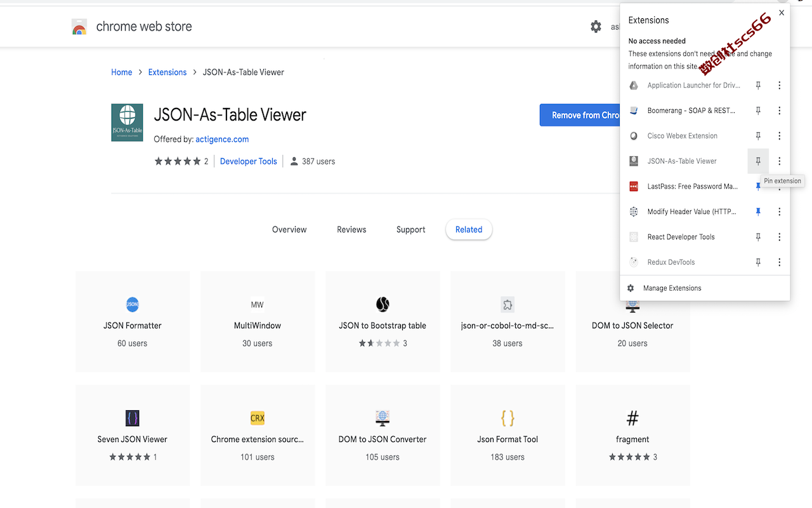Open settings gear in web store header

(596, 27)
